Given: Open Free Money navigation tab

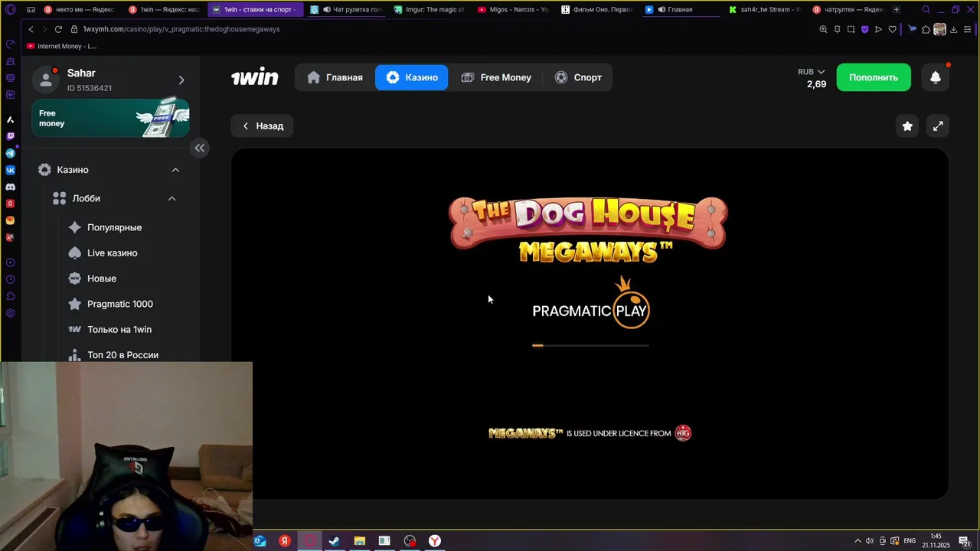Looking at the screenshot, I should (496, 77).
